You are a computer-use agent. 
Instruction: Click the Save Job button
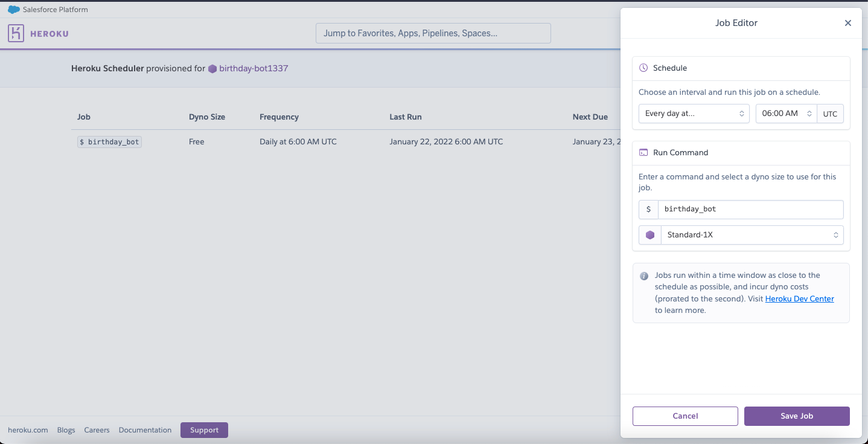[797, 416]
